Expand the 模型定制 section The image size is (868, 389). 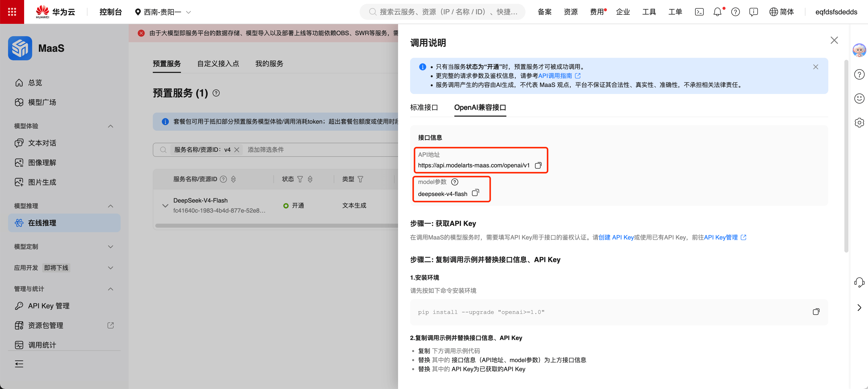pyautogui.click(x=111, y=247)
